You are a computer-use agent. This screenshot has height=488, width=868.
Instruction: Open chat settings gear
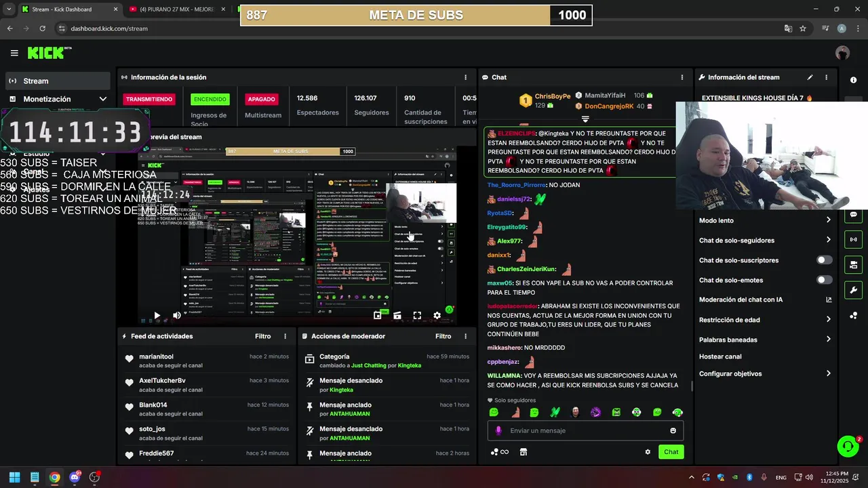648,452
